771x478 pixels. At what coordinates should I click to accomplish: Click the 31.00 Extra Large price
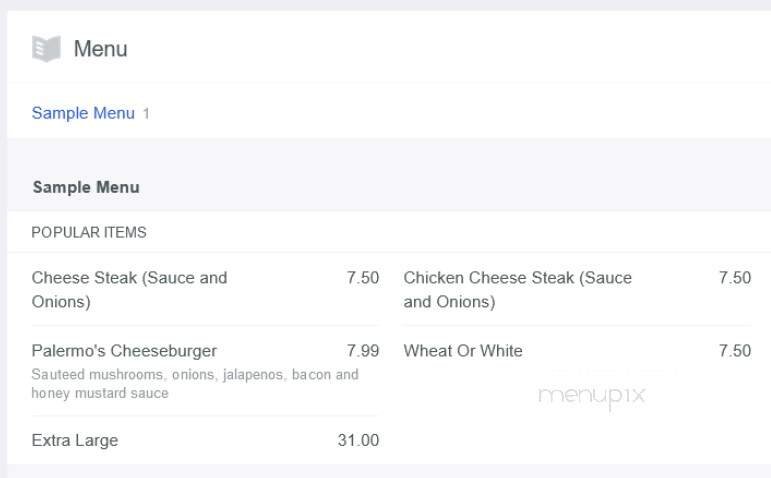click(359, 440)
